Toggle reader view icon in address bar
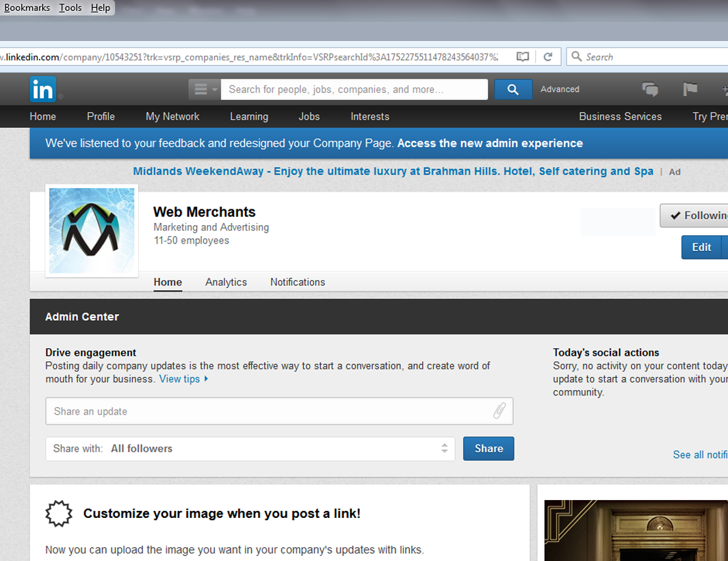This screenshot has width=728, height=561. (523, 57)
